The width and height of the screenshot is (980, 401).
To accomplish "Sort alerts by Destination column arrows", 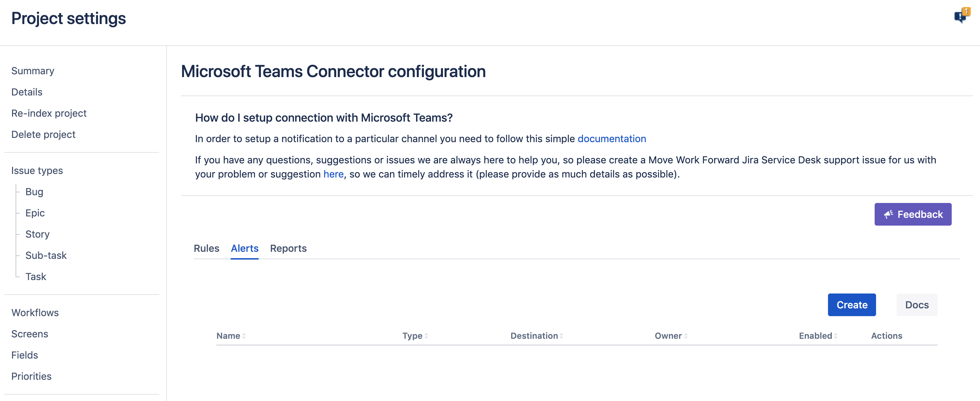I will click(561, 336).
